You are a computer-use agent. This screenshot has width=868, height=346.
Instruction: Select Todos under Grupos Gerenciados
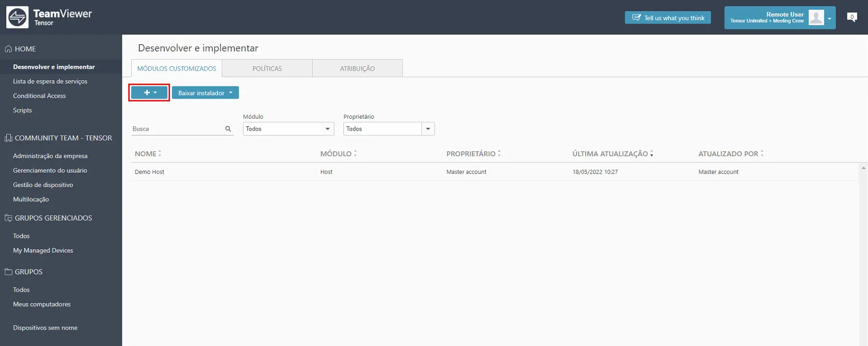[x=21, y=236]
